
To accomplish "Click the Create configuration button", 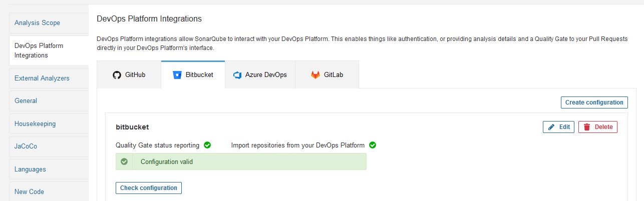I will [594, 102].
